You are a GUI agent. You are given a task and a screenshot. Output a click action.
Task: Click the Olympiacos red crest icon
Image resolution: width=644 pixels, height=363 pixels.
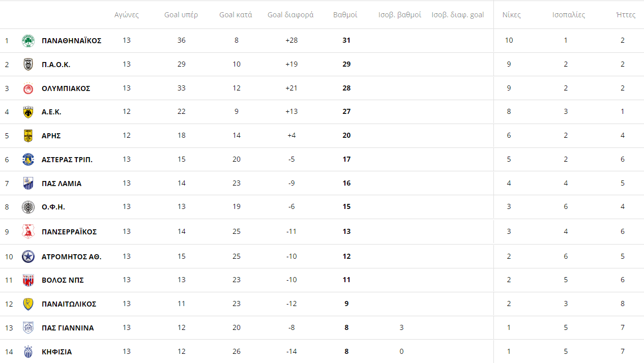click(28, 88)
